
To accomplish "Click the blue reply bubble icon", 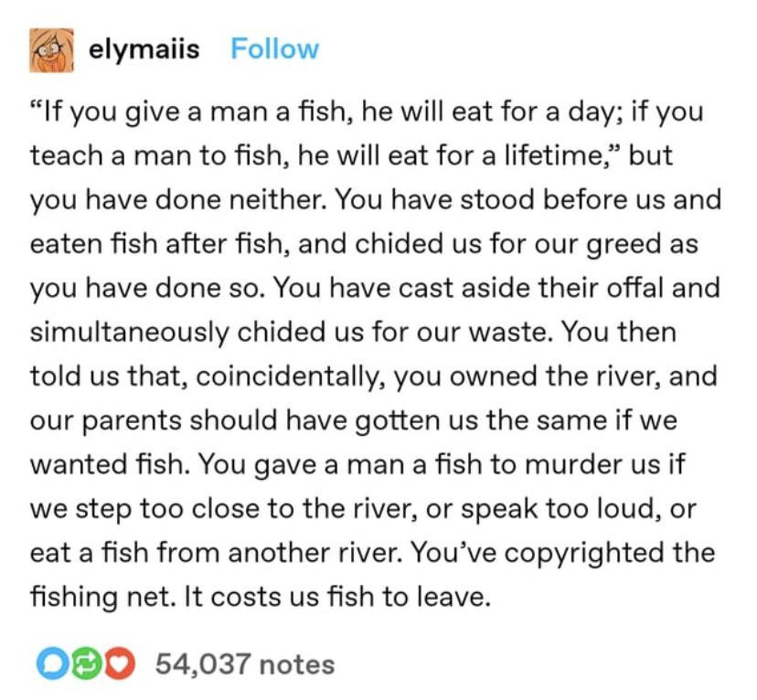I will tap(53, 664).
